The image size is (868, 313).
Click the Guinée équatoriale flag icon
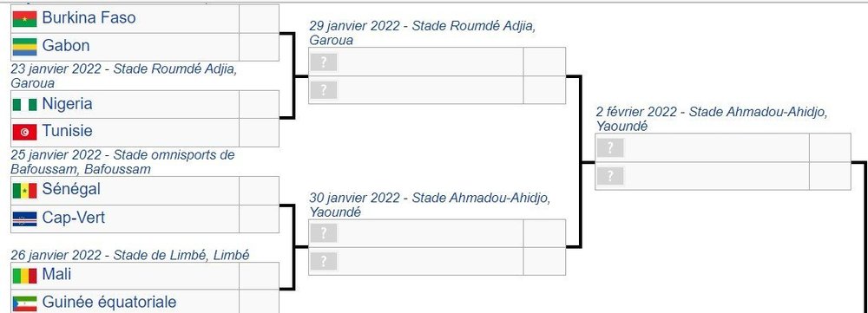coord(24,303)
